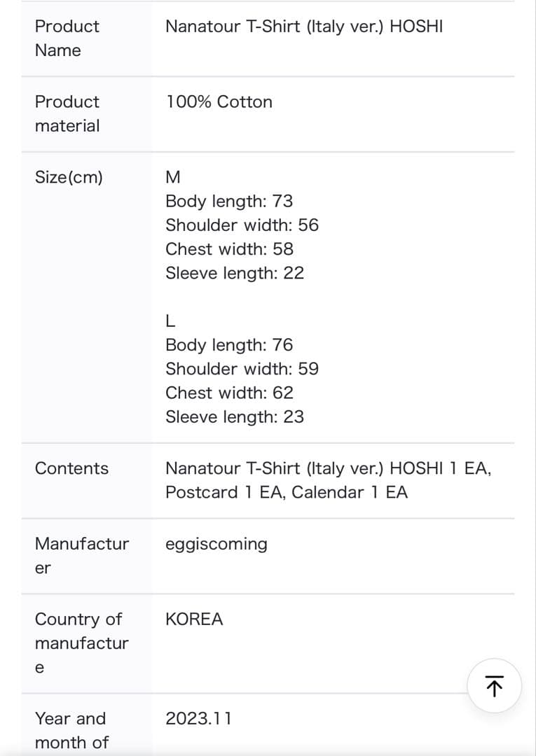536x756 pixels.
Task: Click the 'Chest width: 62' line
Action: [x=229, y=393]
